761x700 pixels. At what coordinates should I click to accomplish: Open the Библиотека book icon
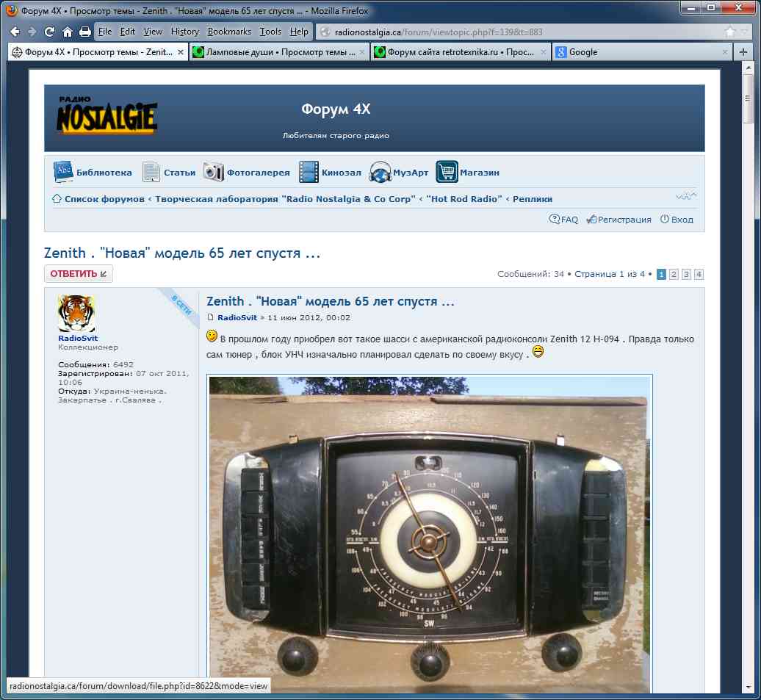(63, 172)
